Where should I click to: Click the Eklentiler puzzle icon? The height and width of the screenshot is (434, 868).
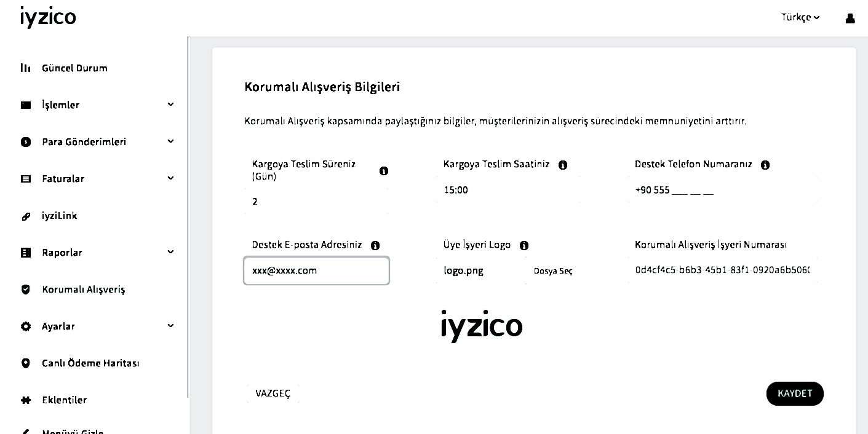tap(26, 400)
